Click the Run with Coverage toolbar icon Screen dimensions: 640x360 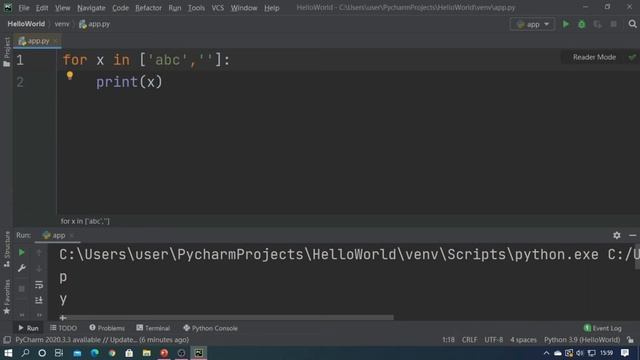tap(598, 24)
